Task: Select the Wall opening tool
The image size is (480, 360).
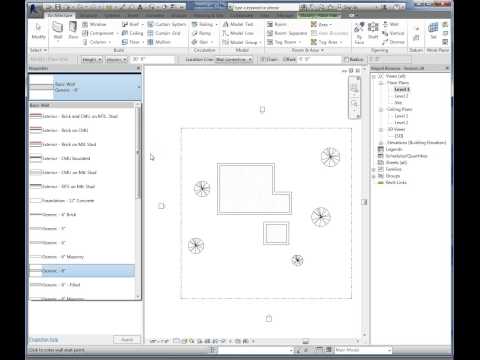Action: [x=390, y=24]
